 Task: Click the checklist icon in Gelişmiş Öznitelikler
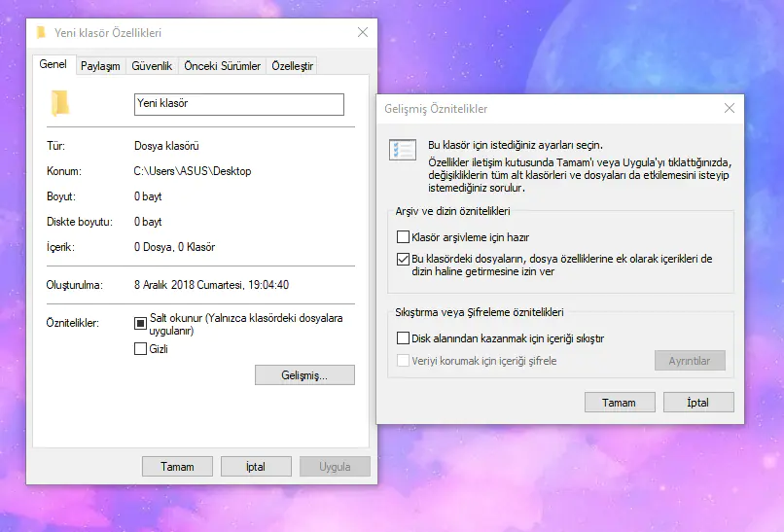pos(403,150)
